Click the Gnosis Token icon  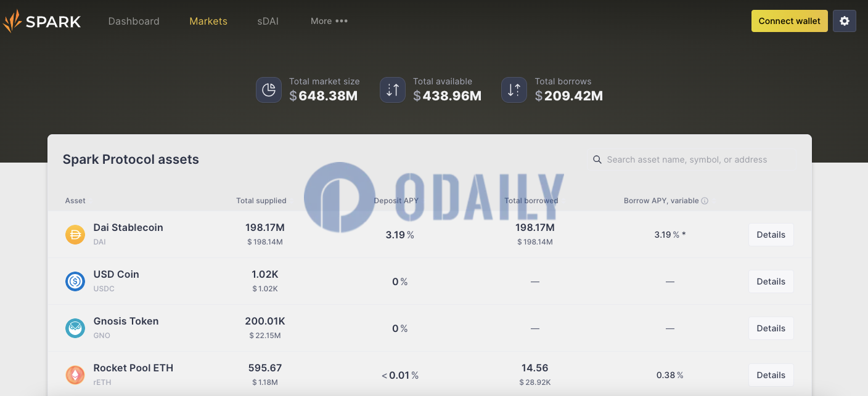pos(75,328)
